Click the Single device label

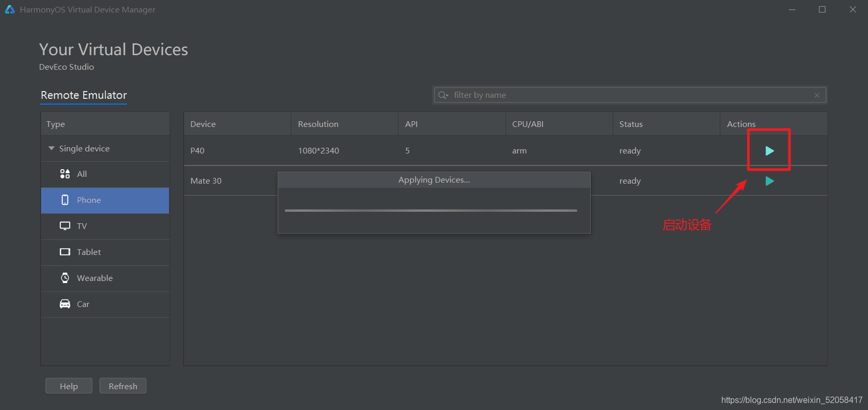84,148
